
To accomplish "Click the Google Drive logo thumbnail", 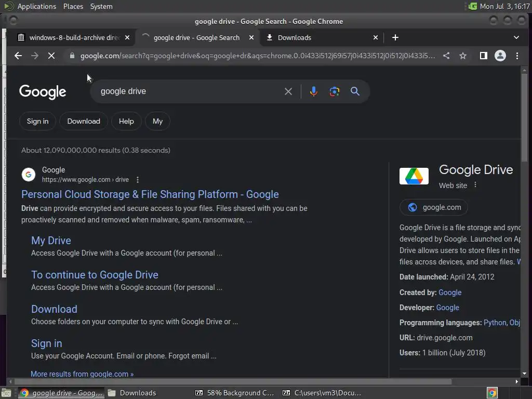I will (414, 176).
